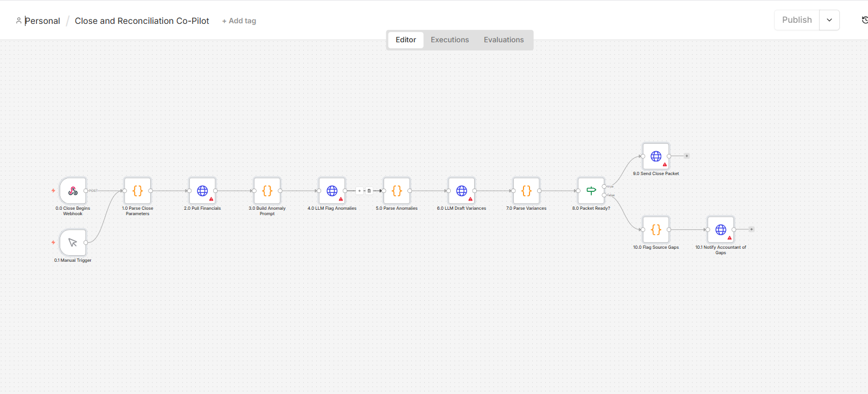868x394 pixels.
Task: Open the Evaluations tab
Action: point(504,40)
